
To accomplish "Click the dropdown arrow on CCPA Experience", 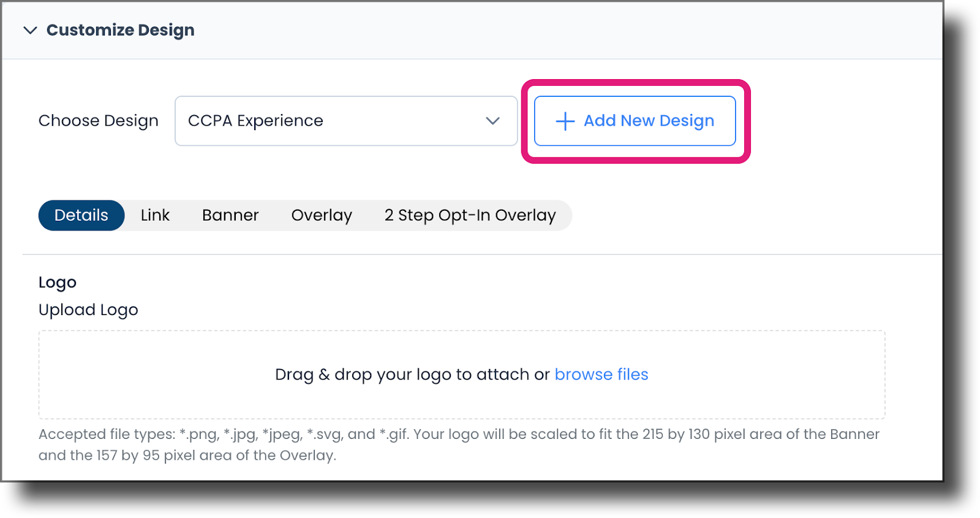I will tap(492, 121).
